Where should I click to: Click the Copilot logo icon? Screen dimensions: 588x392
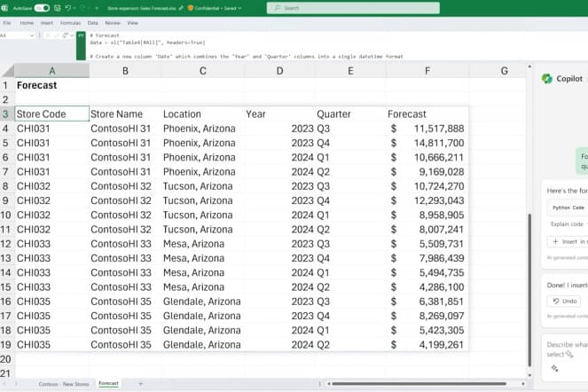click(x=547, y=78)
